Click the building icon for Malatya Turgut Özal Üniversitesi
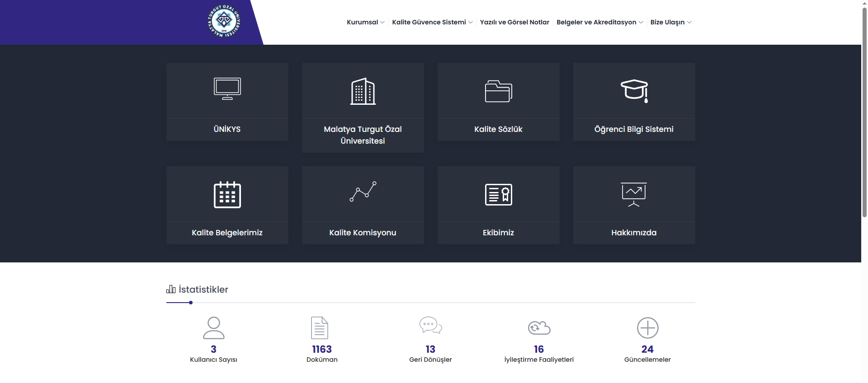Screen dimensions: 868x383 (363, 91)
